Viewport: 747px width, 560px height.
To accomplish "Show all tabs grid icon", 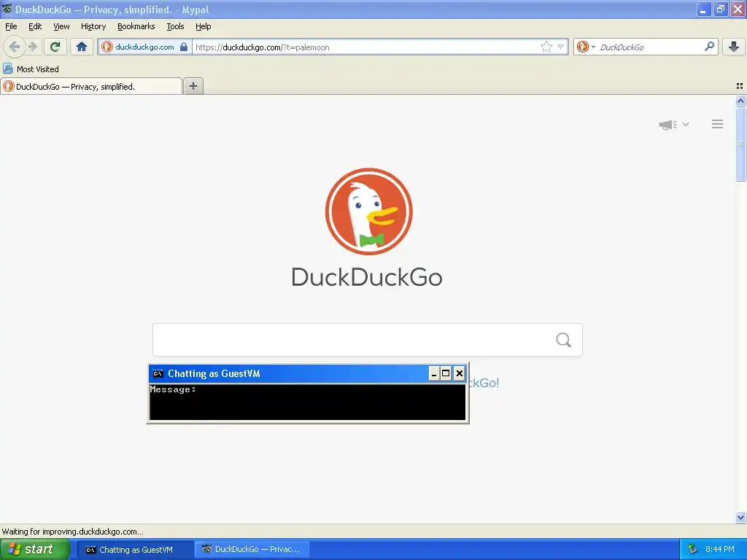I will tap(740, 86).
